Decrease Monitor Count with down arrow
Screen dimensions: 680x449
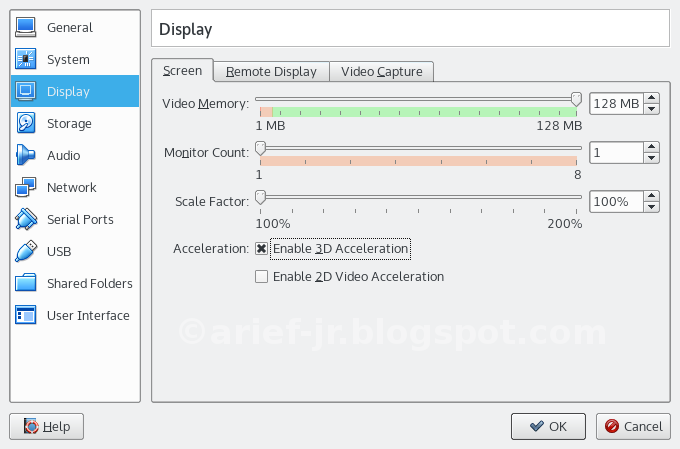tap(652, 158)
